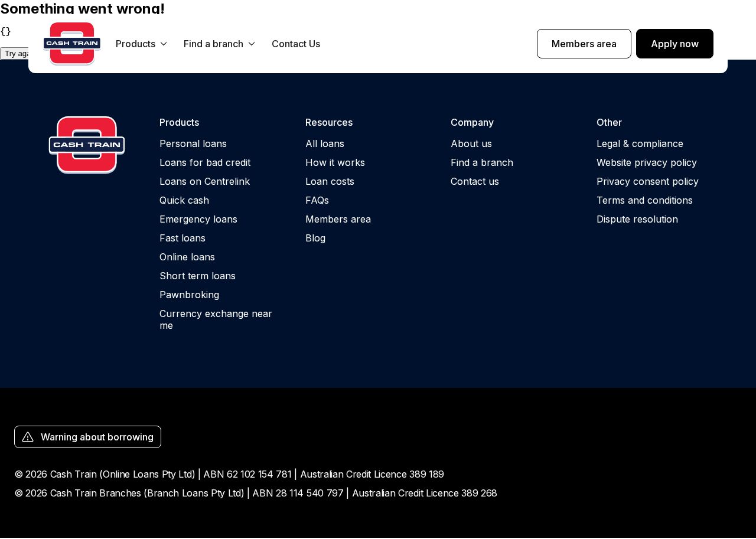Open Contact us footer link

[475, 181]
